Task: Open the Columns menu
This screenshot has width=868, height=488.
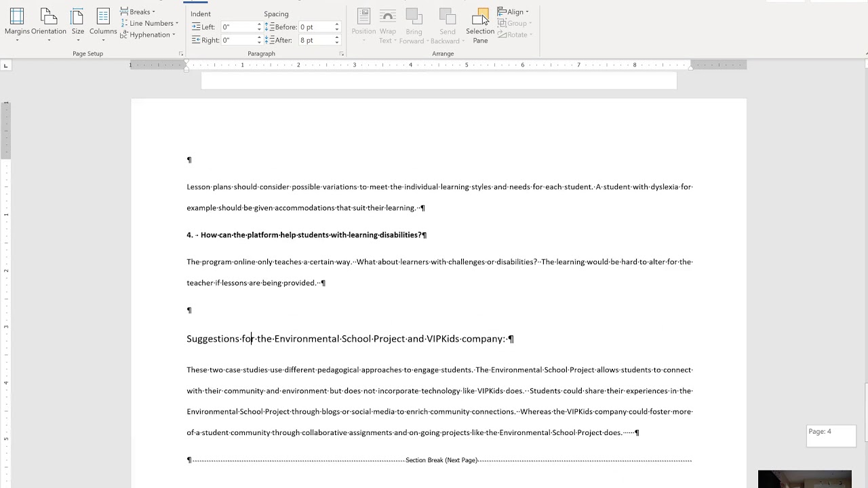Action: click(103, 24)
